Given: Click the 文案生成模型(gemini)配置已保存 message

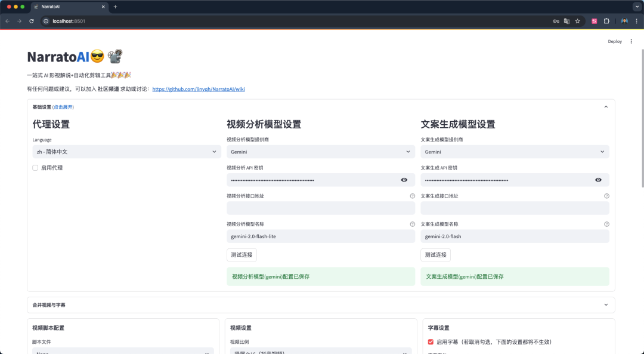Looking at the screenshot, I should pos(515,277).
